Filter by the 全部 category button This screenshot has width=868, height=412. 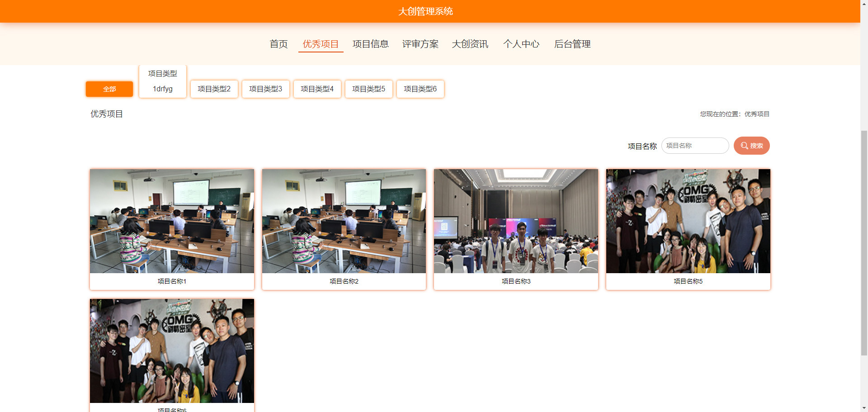coord(109,89)
